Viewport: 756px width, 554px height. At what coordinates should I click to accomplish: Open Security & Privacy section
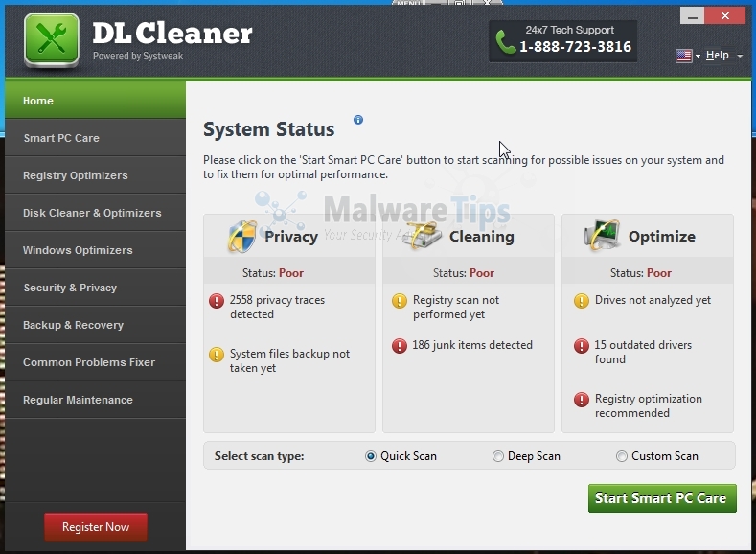click(96, 288)
